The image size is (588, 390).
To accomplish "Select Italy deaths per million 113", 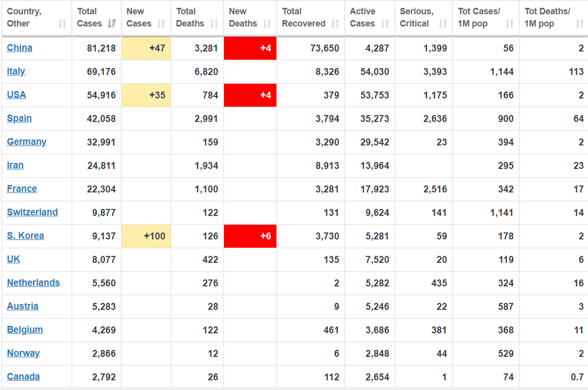I will point(576,72).
